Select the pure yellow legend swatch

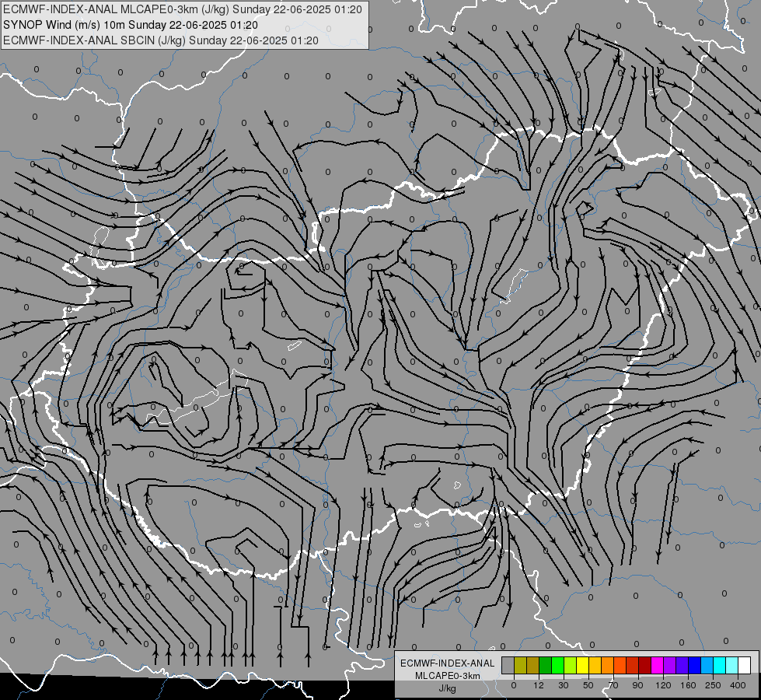(583, 665)
